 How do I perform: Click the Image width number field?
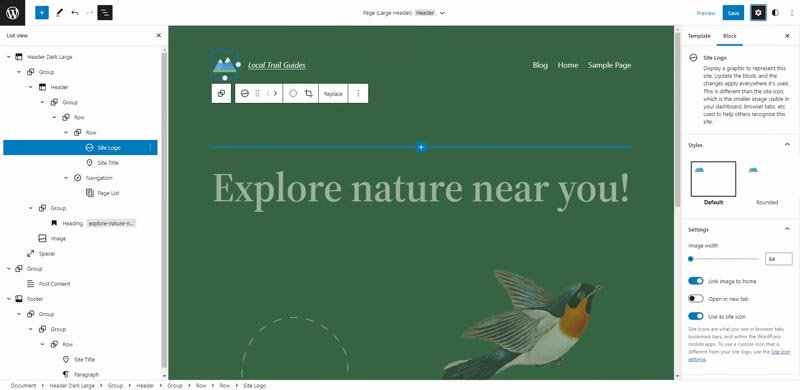[x=779, y=259]
